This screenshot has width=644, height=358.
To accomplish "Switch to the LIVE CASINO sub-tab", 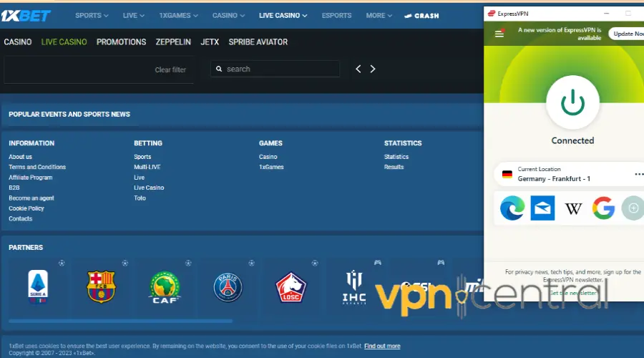I will coord(64,42).
